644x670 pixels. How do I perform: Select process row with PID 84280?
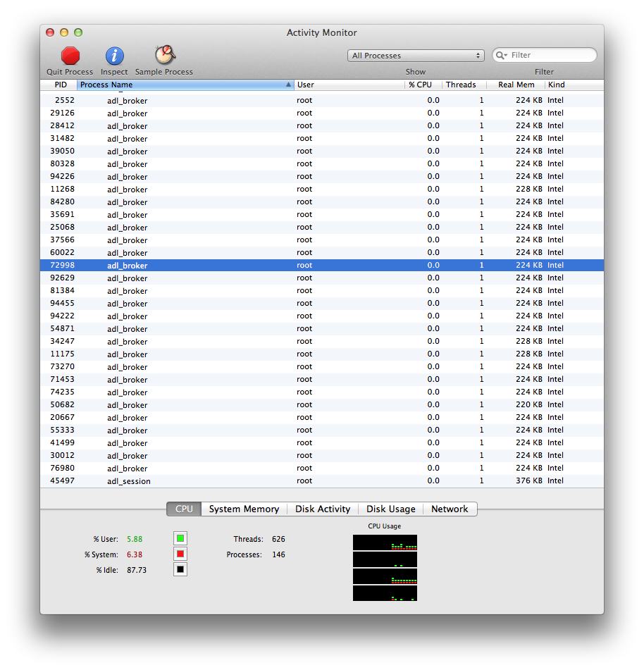(x=322, y=201)
